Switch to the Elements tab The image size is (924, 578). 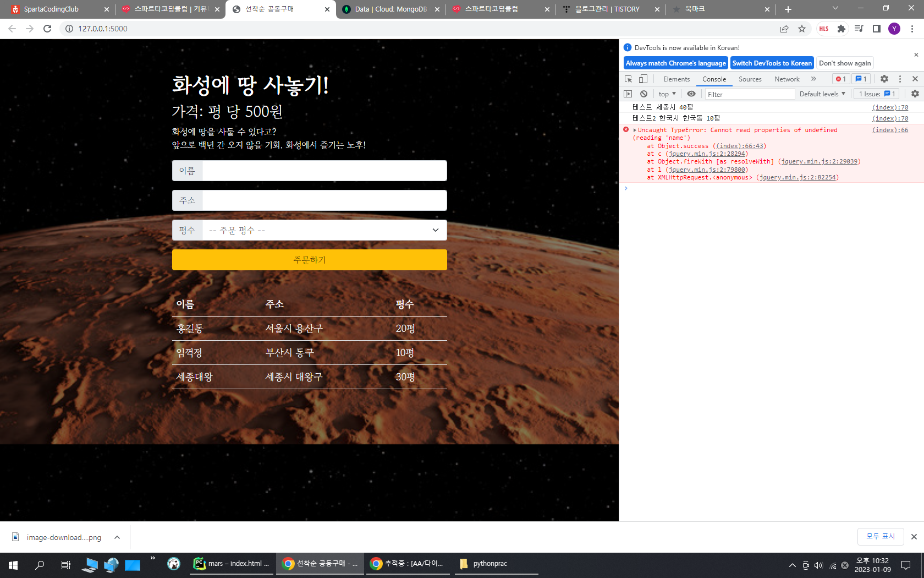(676, 79)
